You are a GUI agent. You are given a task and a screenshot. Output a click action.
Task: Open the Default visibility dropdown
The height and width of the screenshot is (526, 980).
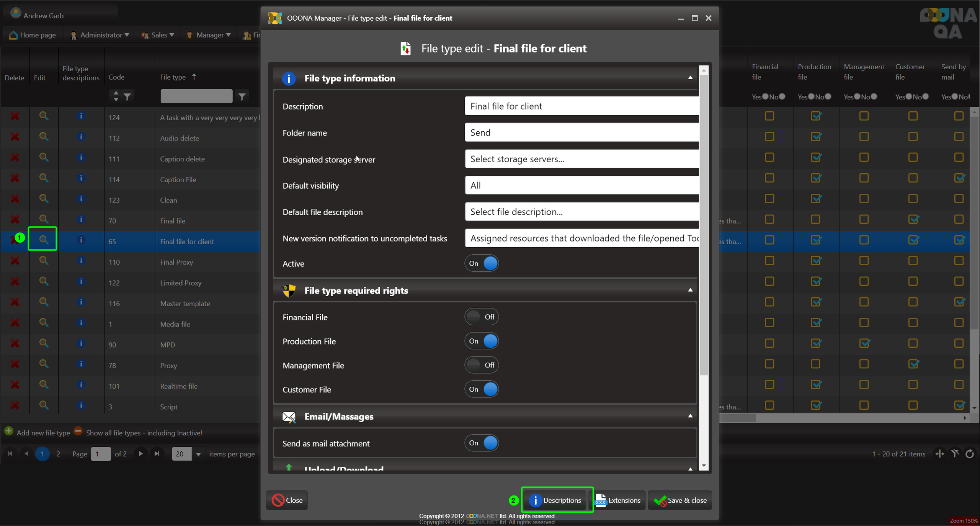click(x=582, y=186)
